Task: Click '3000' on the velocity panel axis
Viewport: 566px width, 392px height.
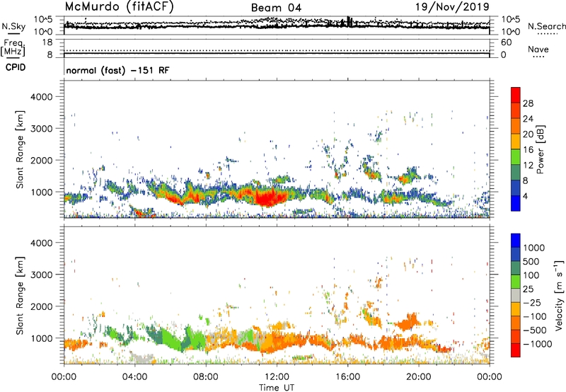Action: (x=41, y=275)
